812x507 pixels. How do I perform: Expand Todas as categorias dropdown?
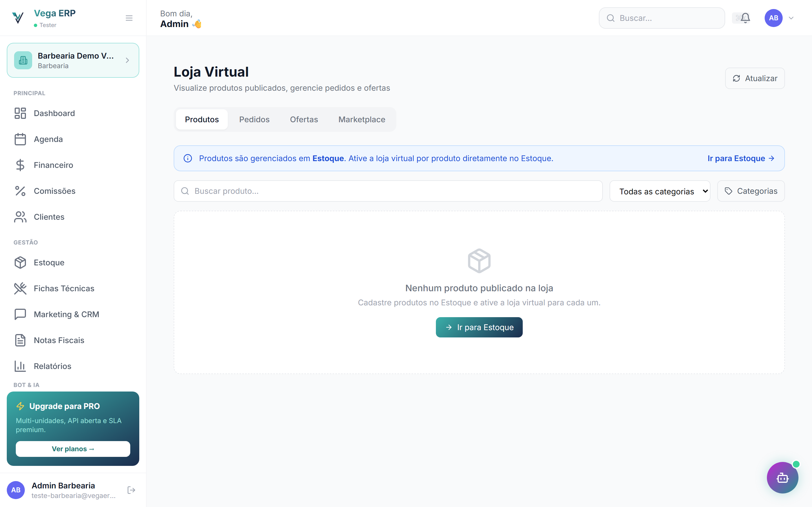click(660, 191)
